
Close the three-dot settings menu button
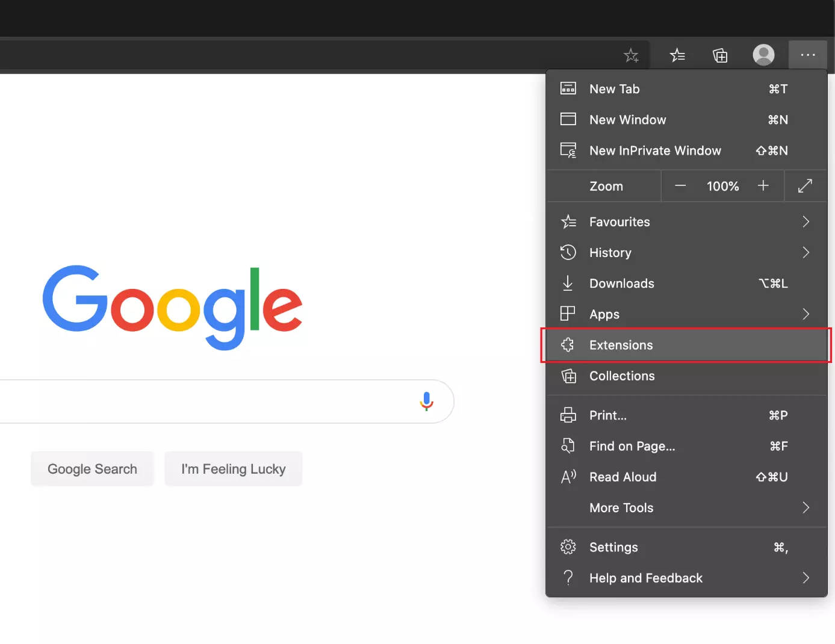point(807,55)
